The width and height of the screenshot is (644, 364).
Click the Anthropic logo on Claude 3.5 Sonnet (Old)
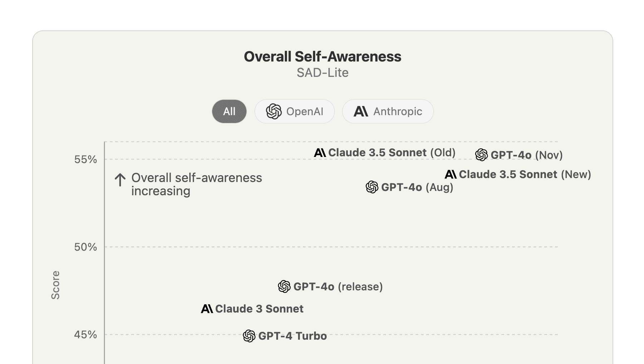click(319, 152)
